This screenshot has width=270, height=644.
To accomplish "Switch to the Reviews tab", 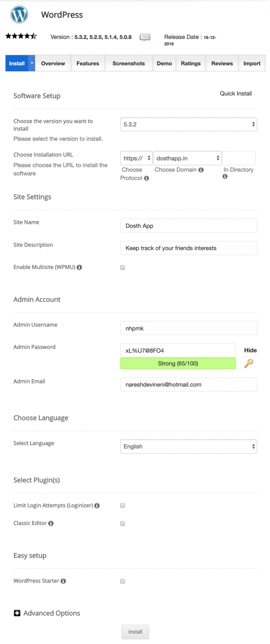I will 222,63.
